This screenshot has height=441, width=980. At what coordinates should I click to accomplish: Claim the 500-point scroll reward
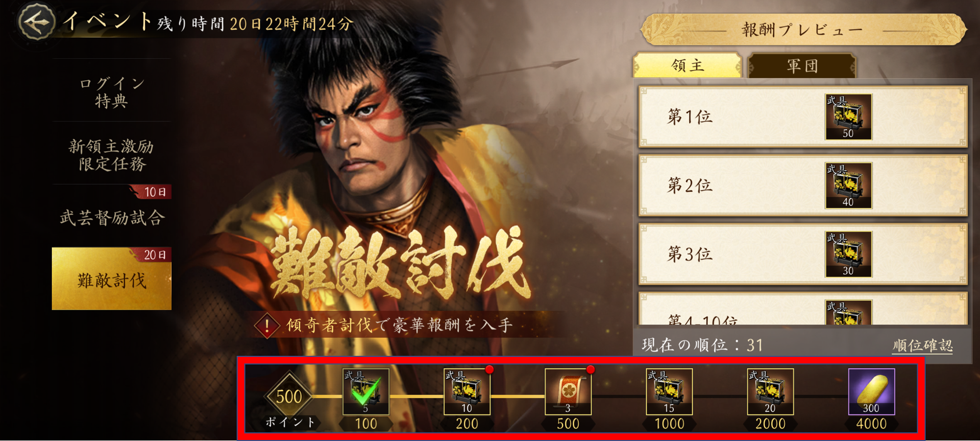click(x=568, y=392)
